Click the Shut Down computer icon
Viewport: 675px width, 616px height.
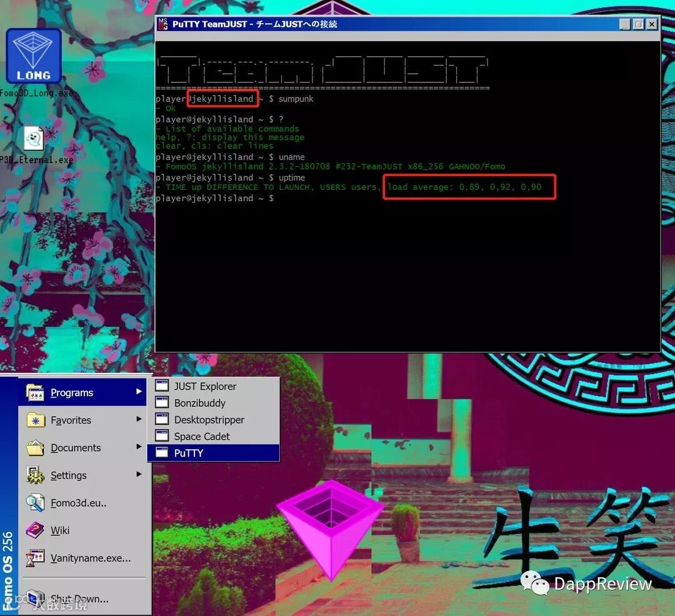[x=35, y=598]
